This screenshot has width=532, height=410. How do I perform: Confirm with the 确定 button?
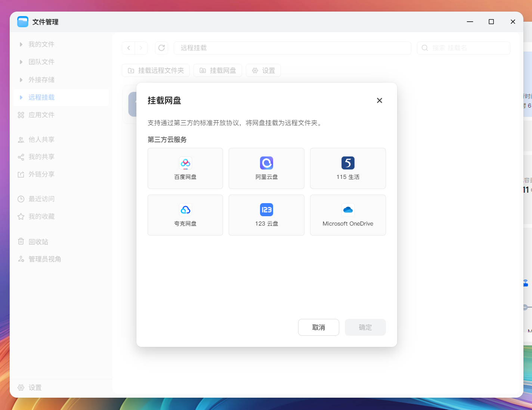(365, 327)
